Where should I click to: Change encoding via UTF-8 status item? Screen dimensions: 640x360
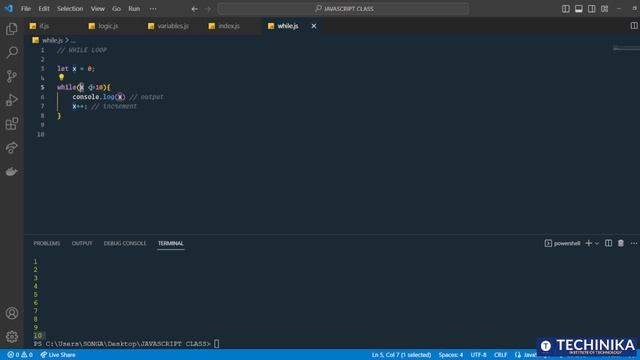[x=478, y=355]
